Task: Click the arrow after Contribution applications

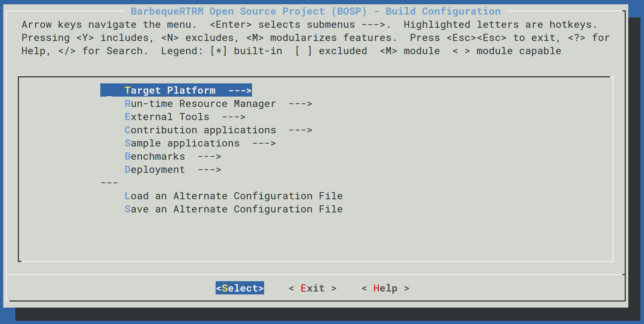Action: 301,130
